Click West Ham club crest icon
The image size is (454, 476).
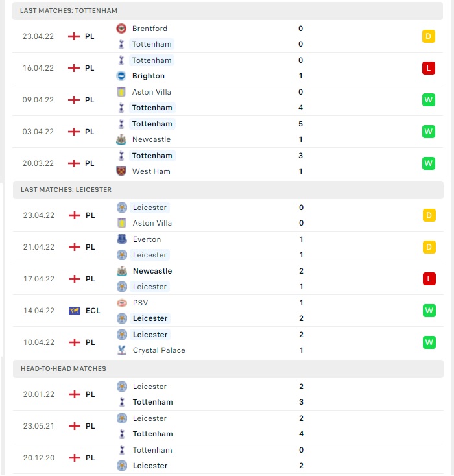(121, 171)
